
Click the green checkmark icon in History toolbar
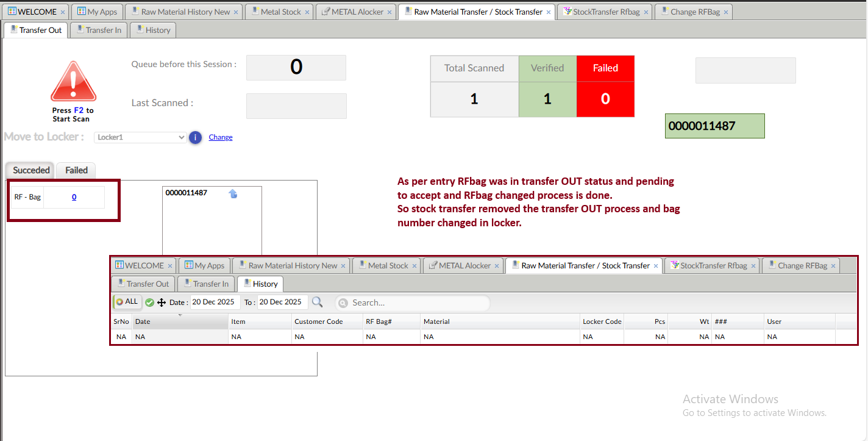click(149, 303)
